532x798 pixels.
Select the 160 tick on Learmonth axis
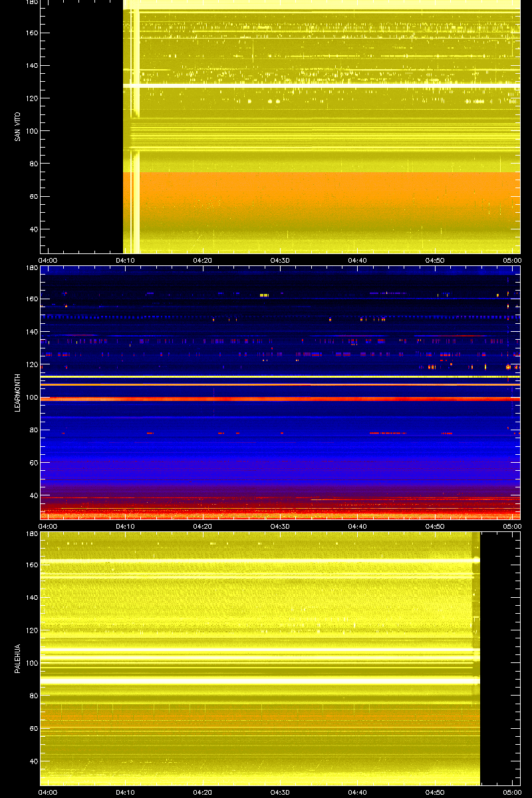(31, 299)
